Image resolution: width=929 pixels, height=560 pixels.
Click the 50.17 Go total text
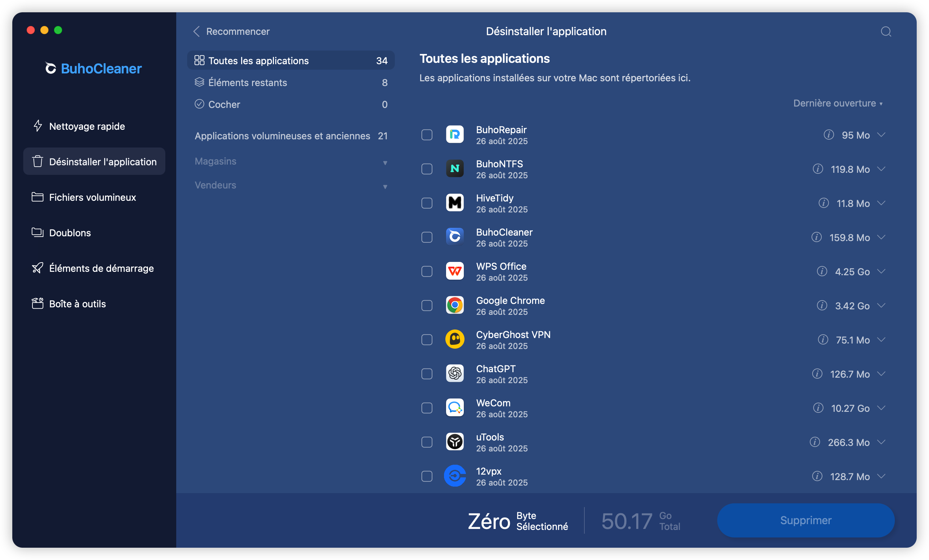641,521
